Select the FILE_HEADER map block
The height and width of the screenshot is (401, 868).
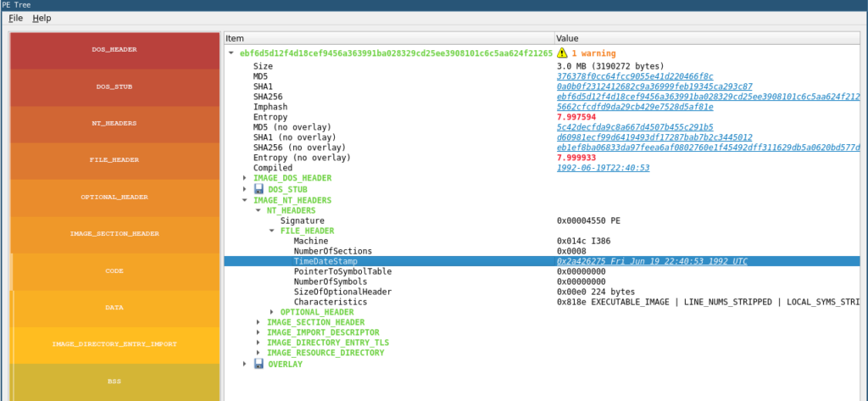click(x=114, y=160)
